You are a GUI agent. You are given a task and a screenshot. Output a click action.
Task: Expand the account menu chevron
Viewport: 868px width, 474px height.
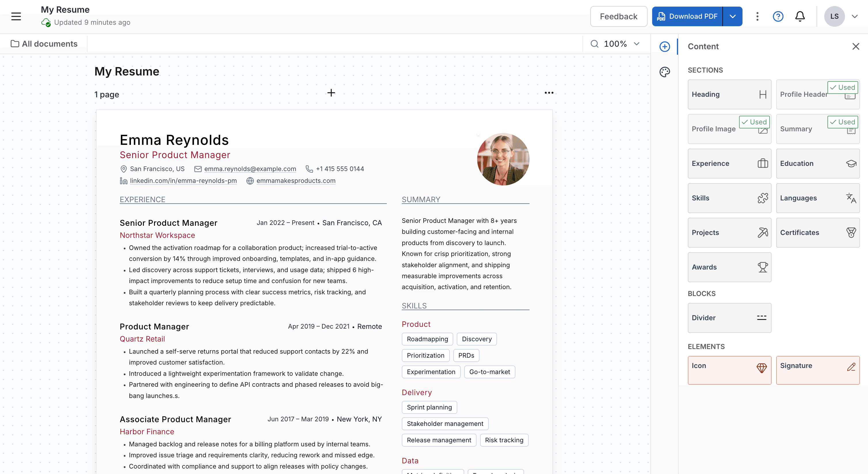click(854, 16)
